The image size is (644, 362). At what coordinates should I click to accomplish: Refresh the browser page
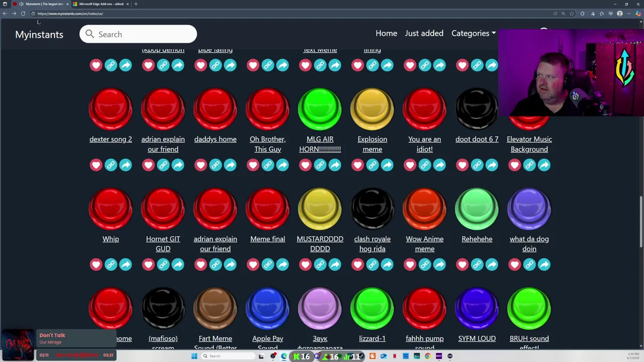click(x=23, y=14)
